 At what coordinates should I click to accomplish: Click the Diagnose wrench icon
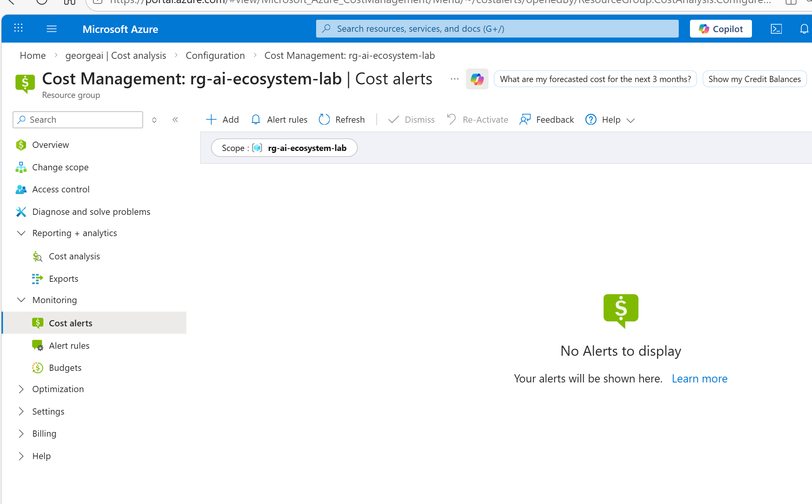pos(21,212)
